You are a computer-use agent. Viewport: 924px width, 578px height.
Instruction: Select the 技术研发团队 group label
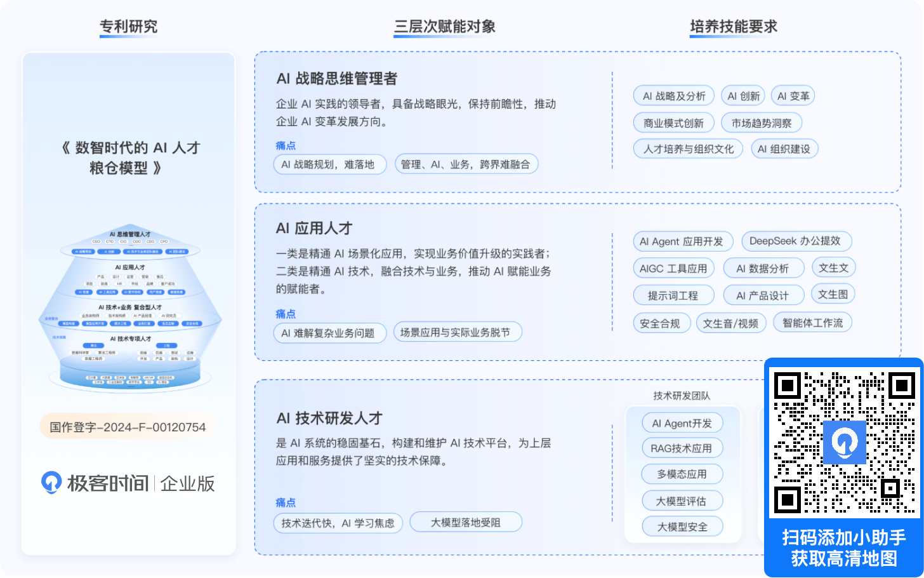[682, 396]
